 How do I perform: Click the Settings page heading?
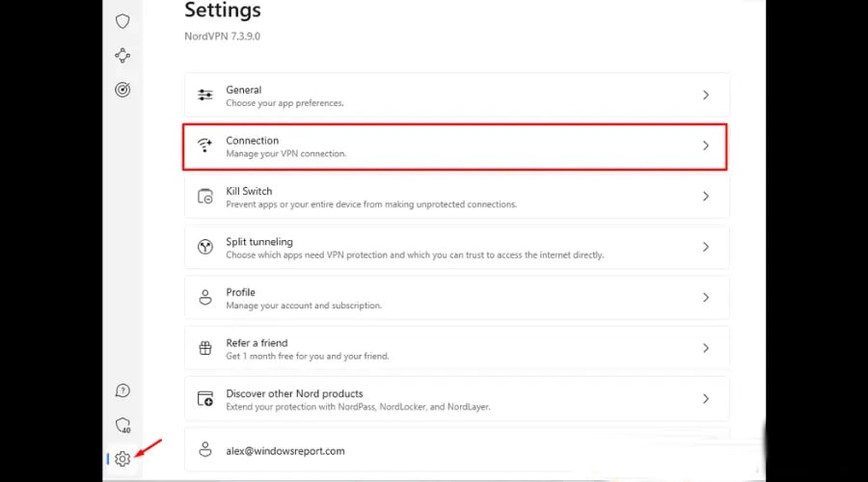pos(223,10)
